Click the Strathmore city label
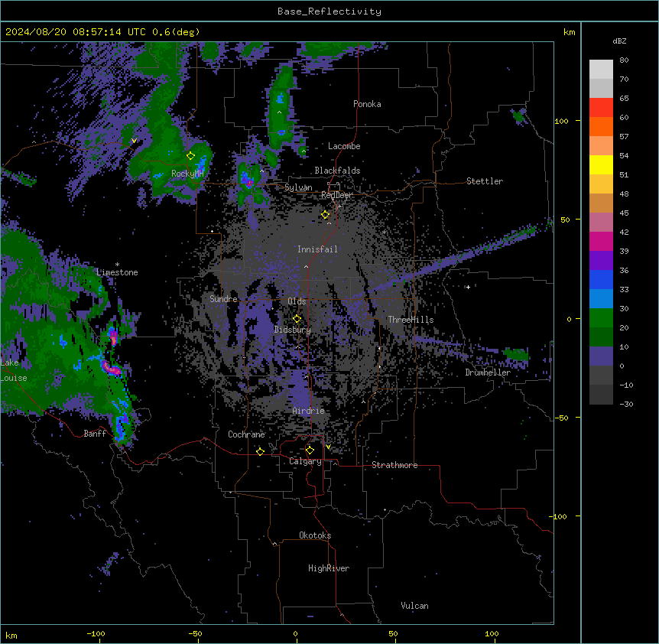Screen dimensions: 659x644 click(394, 465)
